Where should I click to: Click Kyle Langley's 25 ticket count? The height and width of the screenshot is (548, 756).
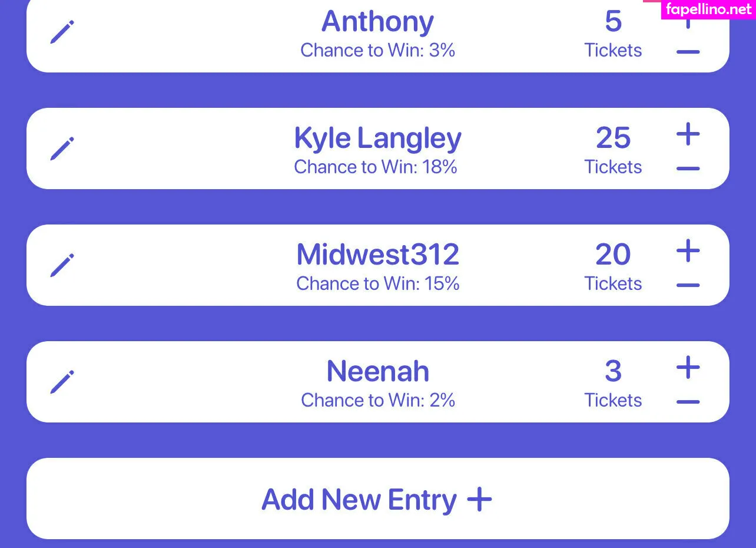point(613,138)
